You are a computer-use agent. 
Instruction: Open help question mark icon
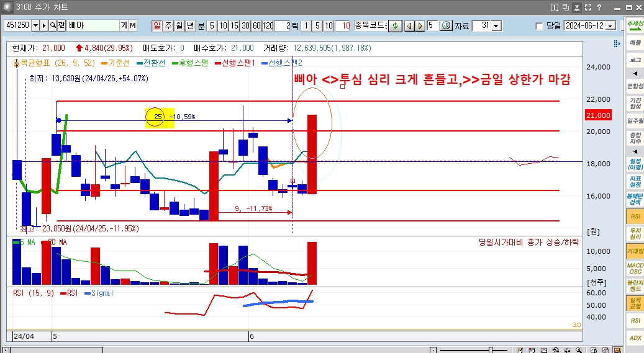pyautogui.click(x=599, y=7)
